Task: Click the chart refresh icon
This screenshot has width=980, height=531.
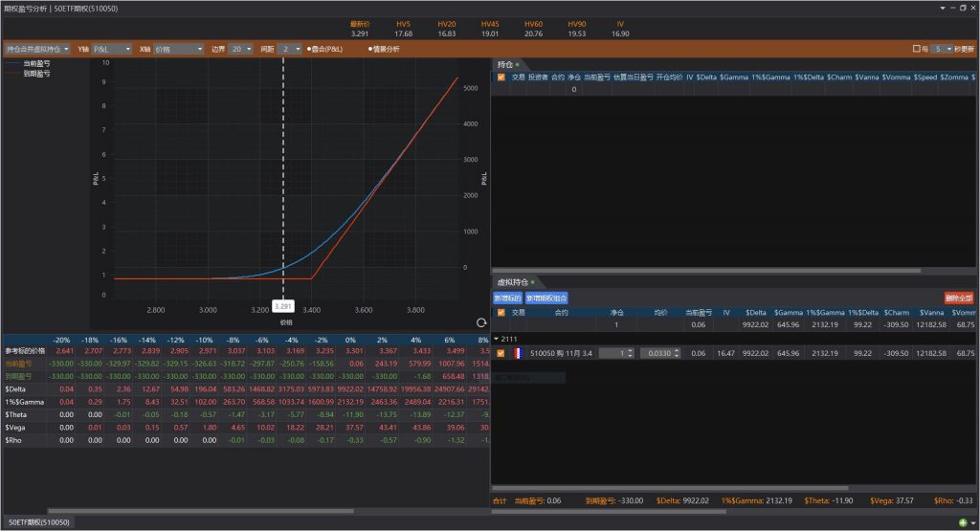Action: point(479,323)
